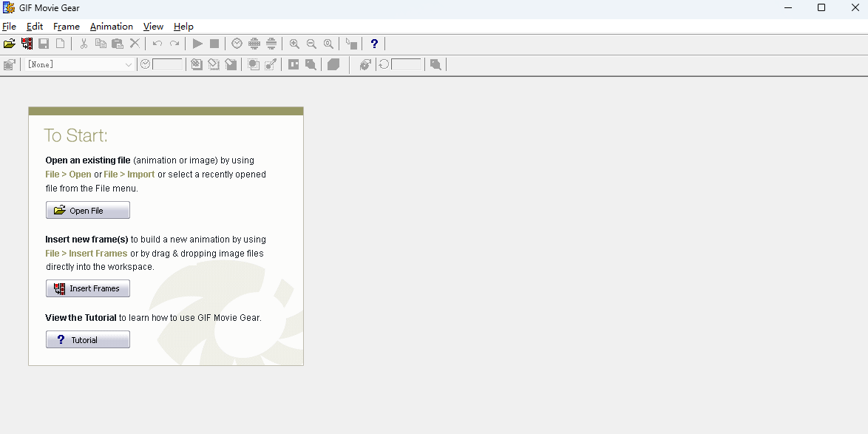
Task: Click the Open file folder icon
Action: (x=10, y=44)
